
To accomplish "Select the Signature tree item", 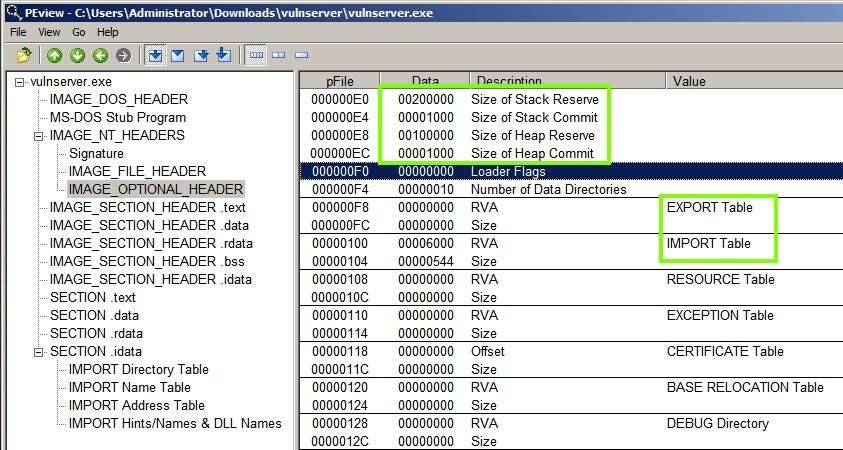I will 96,153.
